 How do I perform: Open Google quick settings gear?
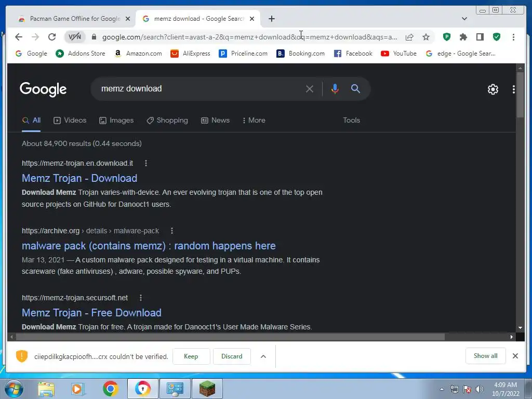[x=493, y=89]
